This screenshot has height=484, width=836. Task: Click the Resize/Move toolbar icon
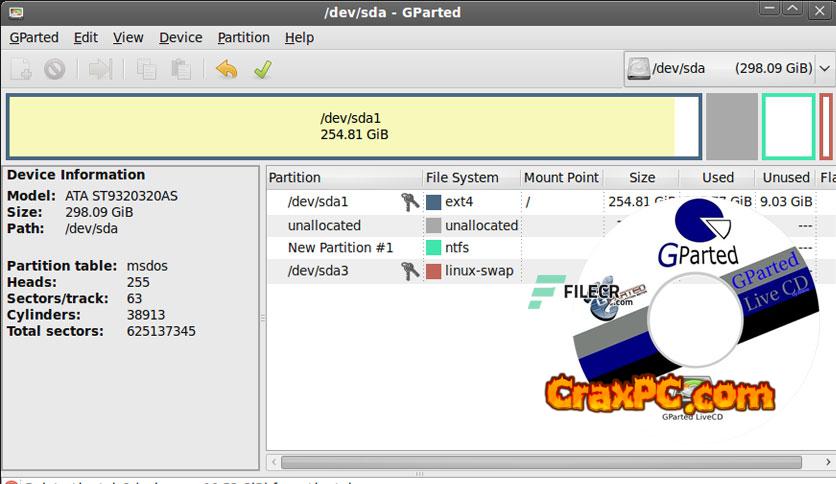click(x=100, y=69)
